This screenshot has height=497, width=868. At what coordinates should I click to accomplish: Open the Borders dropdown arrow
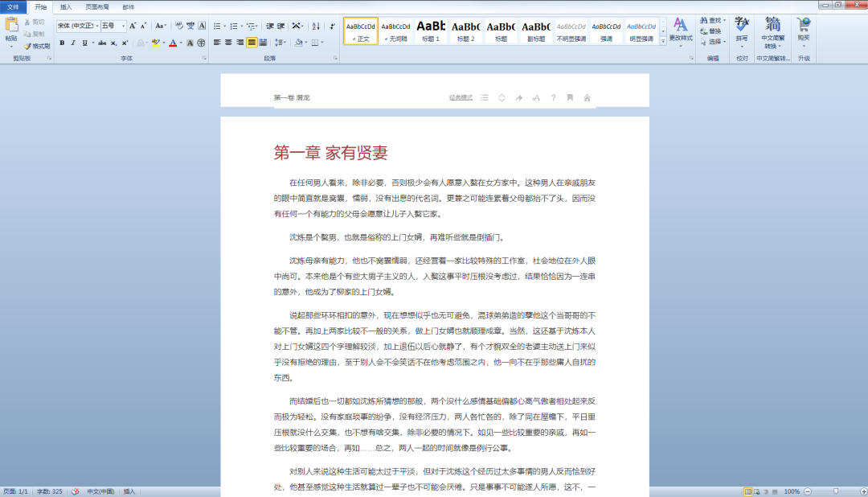(x=322, y=43)
